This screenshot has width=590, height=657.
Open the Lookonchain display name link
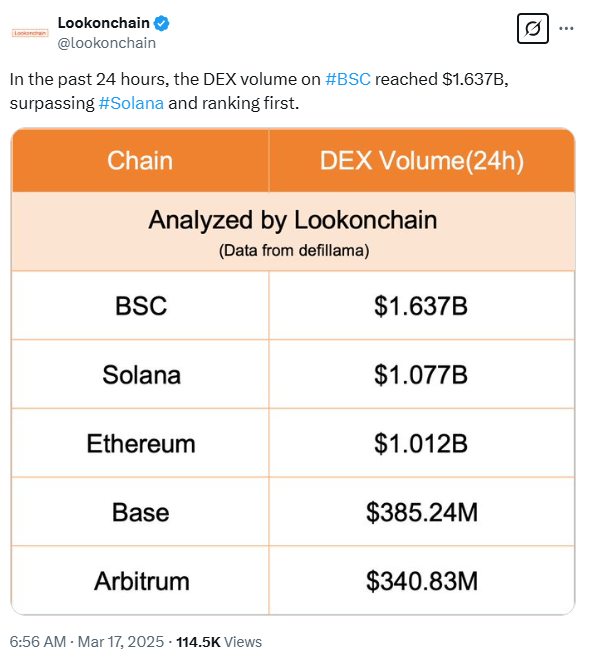coord(104,23)
